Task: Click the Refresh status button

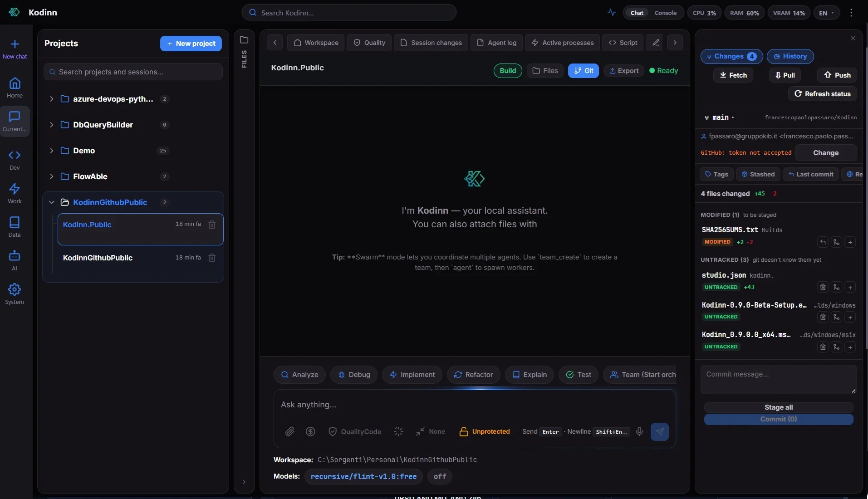Action: [x=822, y=94]
